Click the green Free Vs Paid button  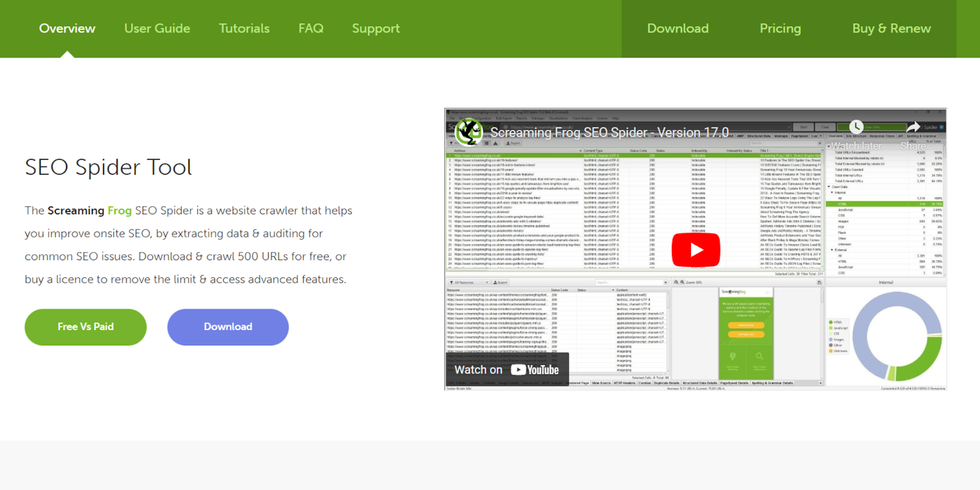point(86,327)
